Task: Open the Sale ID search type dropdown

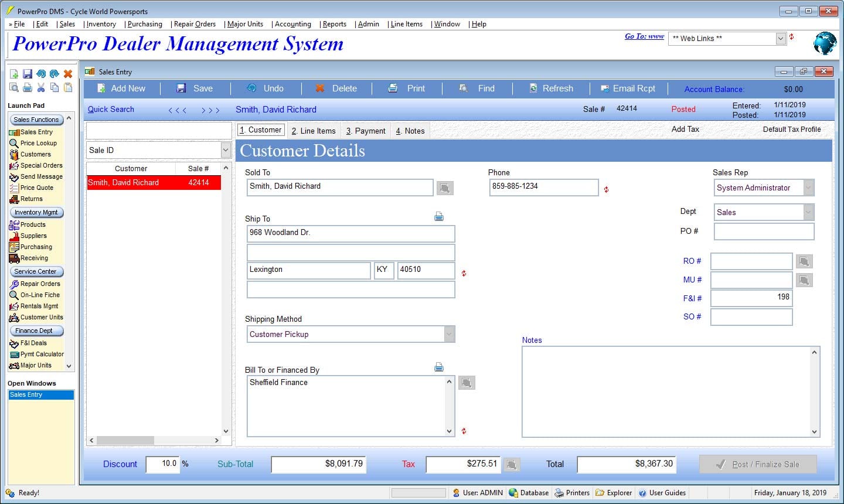Action: pos(226,150)
